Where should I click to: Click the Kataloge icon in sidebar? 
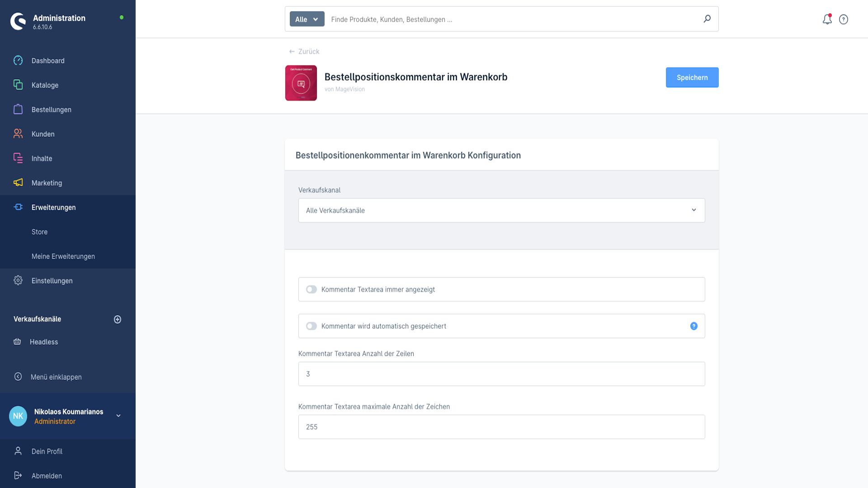[18, 85]
